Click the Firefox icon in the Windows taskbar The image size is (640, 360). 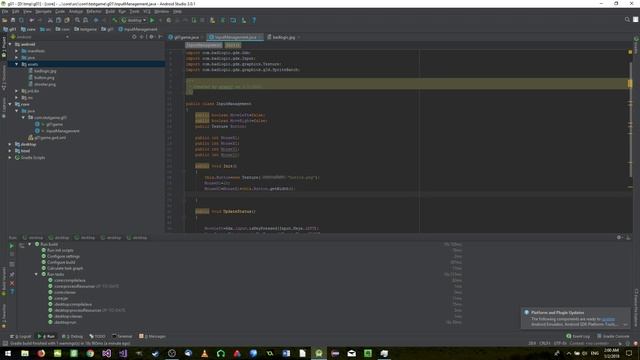(41, 353)
